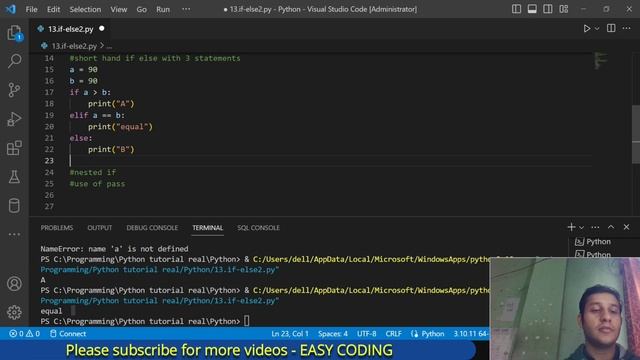
Task: Open terminal panel more actions ellipsis
Action: pos(595,227)
